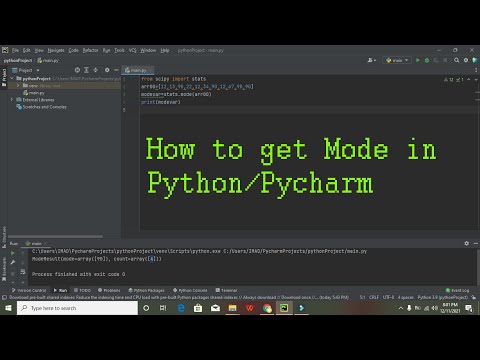Open the Refactor menu
480x360 pixels.
(90, 50)
